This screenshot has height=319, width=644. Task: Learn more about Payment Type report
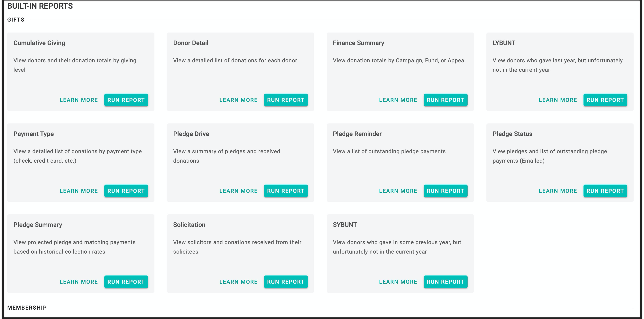click(78, 191)
